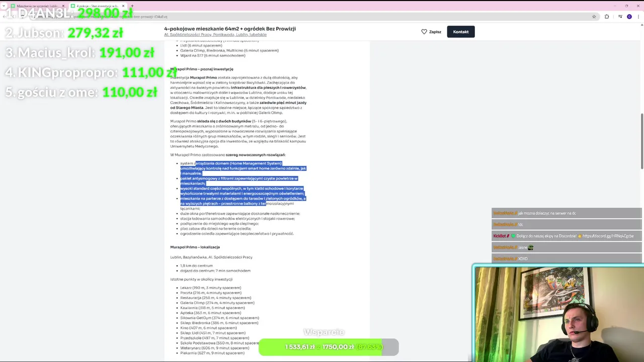This screenshot has height=362, width=644.
Task: Open a new browser tab
Action: [132, 6]
